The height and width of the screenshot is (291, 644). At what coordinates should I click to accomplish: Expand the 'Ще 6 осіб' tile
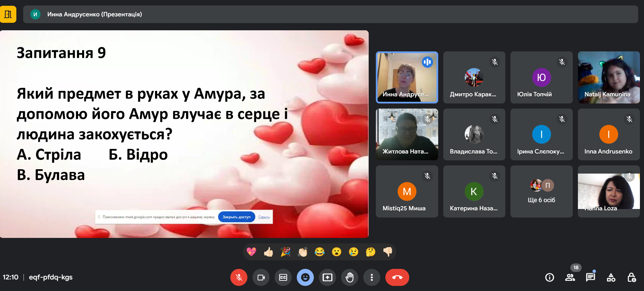541,192
